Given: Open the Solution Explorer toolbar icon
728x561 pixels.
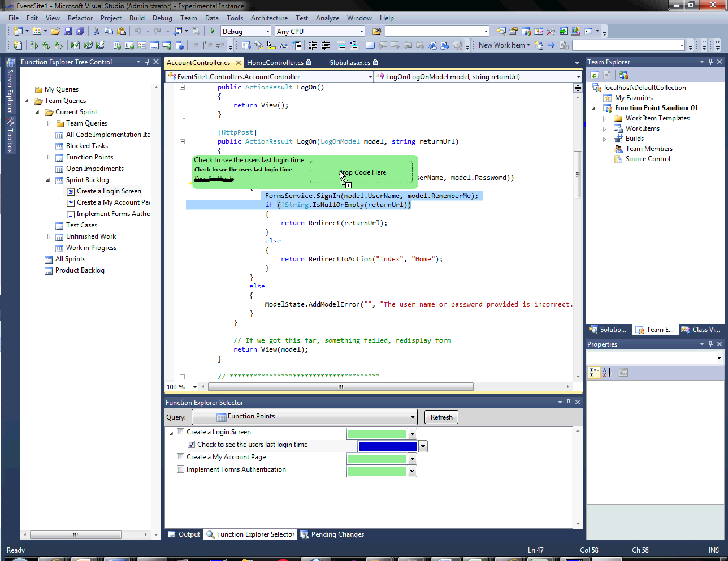Looking at the screenshot, I should click(x=501, y=31).
